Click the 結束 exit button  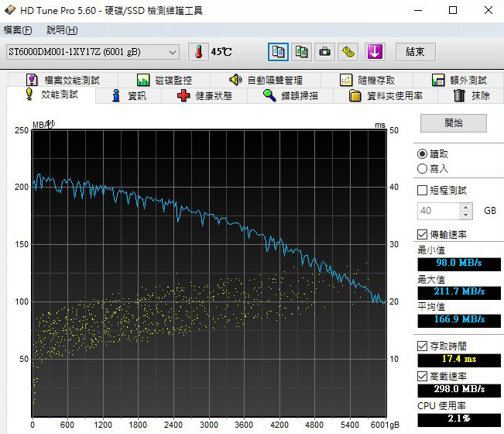(x=416, y=52)
